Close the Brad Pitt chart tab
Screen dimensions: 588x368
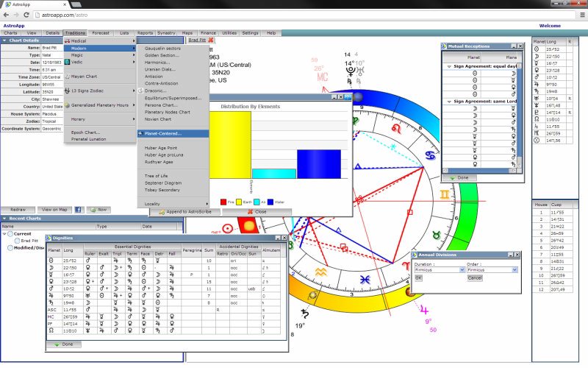point(211,40)
